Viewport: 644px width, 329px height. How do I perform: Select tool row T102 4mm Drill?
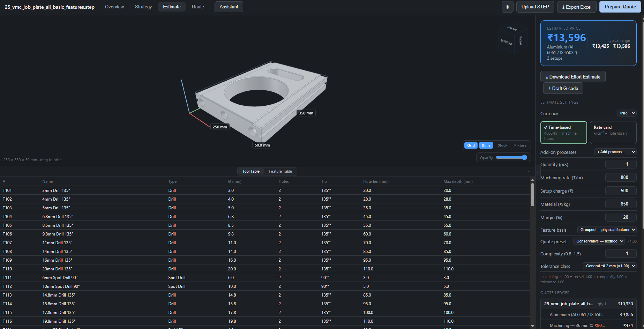[265, 199]
